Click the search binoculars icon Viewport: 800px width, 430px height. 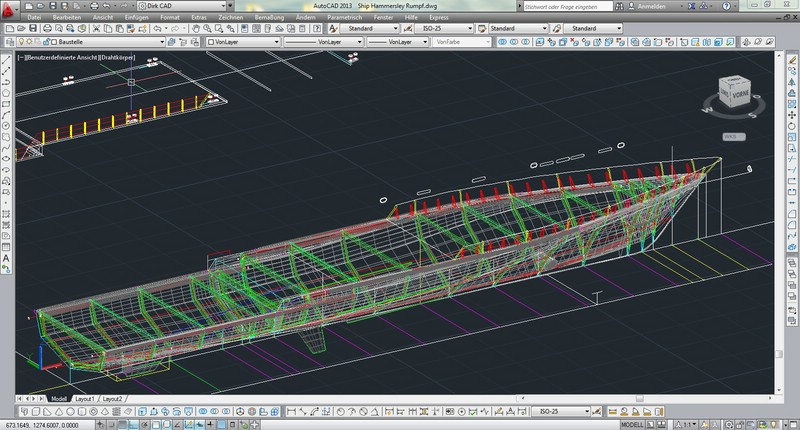[x=619, y=6]
